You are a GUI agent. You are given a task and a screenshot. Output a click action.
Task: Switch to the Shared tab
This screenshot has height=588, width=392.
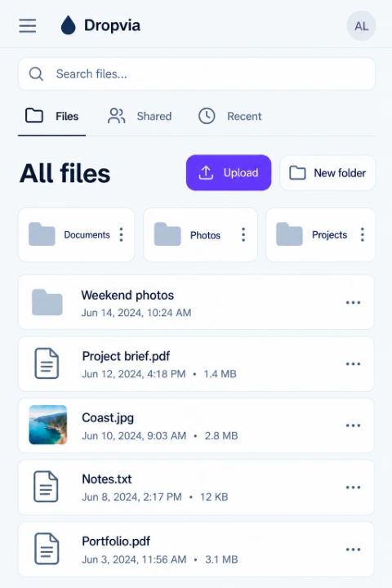(140, 116)
